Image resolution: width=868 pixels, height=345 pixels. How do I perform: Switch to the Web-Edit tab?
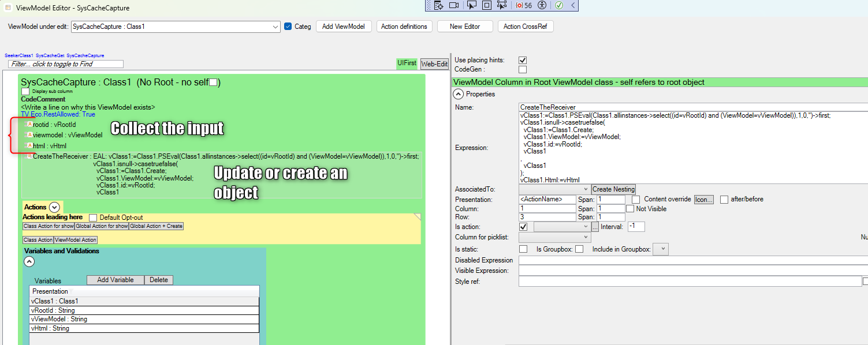click(x=434, y=64)
